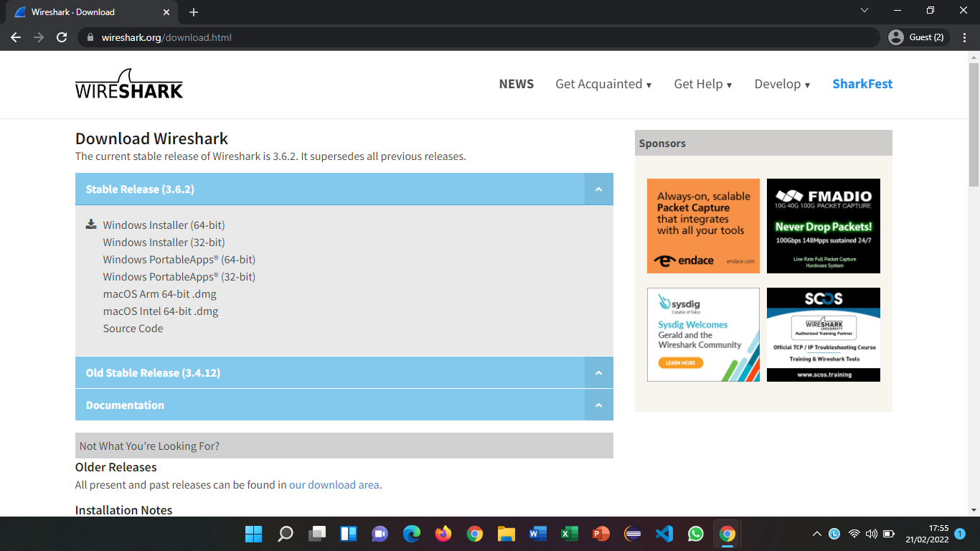The image size is (980, 551).
Task: Click the SCOS training sponsor banner
Action: click(824, 334)
